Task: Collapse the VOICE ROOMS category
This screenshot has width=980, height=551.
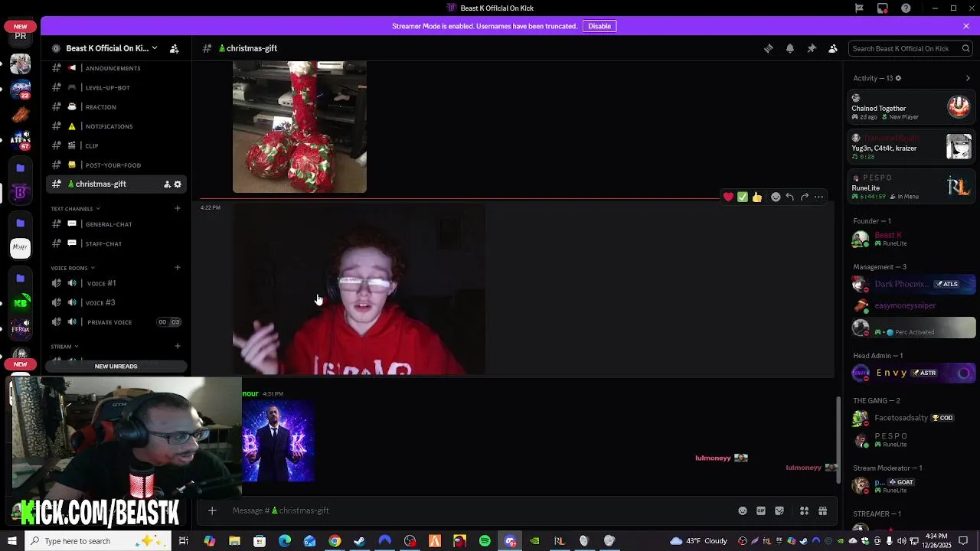Action: 73,268
